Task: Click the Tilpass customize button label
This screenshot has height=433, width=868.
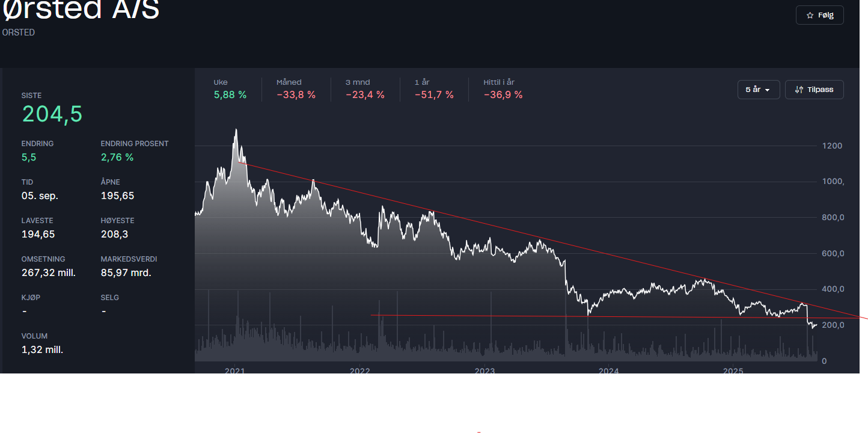Action: click(820, 90)
